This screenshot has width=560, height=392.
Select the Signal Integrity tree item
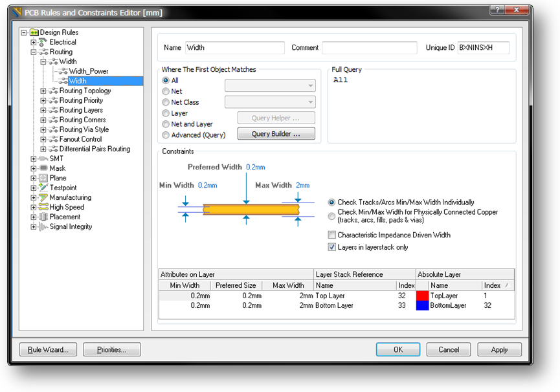pyautogui.click(x=71, y=226)
